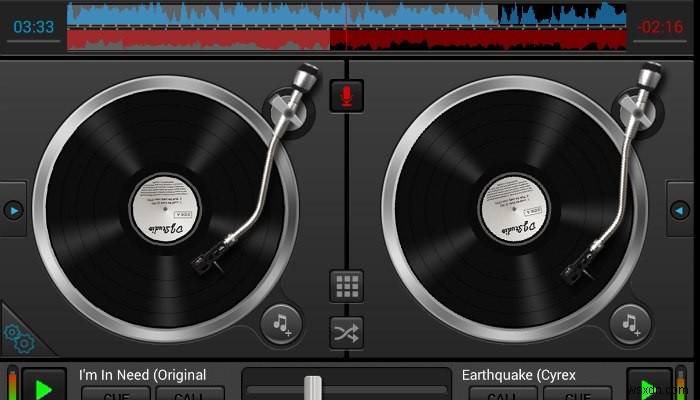The height and width of the screenshot is (400, 700).
Task: Tap the 03:33 elapsed time display
Action: (33, 27)
